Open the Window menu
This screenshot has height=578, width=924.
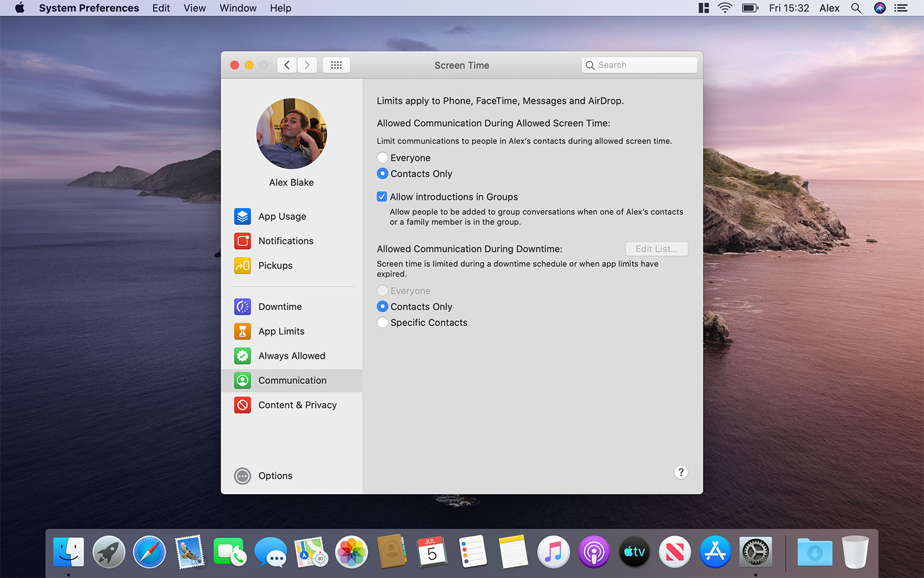pos(238,8)
